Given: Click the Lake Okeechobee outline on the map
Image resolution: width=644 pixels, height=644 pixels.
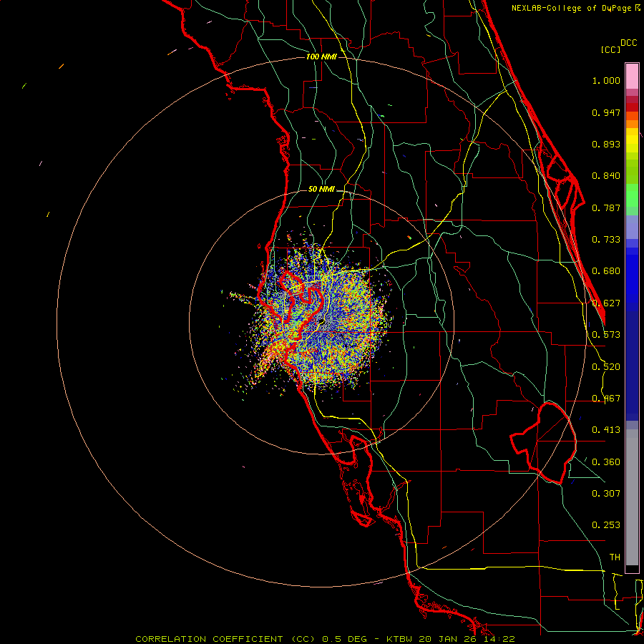Looking at the screenshot, I should (543, 443).
